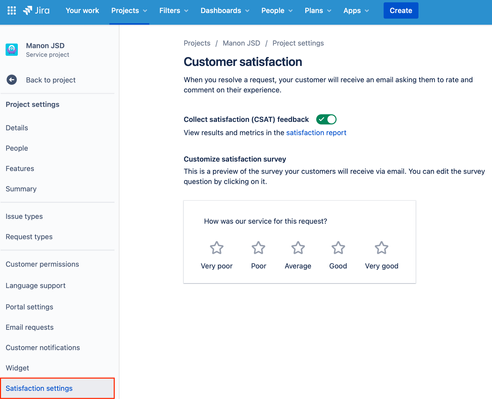Open Request types settings
The image size is (492, 399).
[x=29, y=237]
